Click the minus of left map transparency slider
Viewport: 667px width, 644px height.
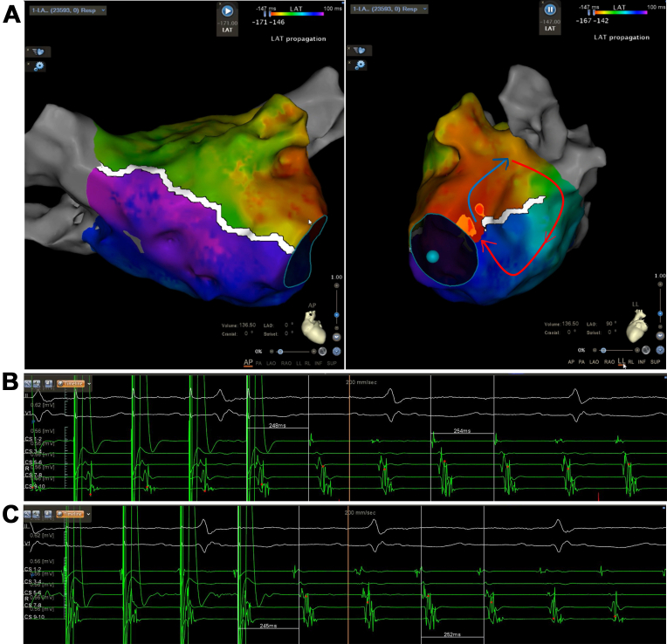coord(272,352)
